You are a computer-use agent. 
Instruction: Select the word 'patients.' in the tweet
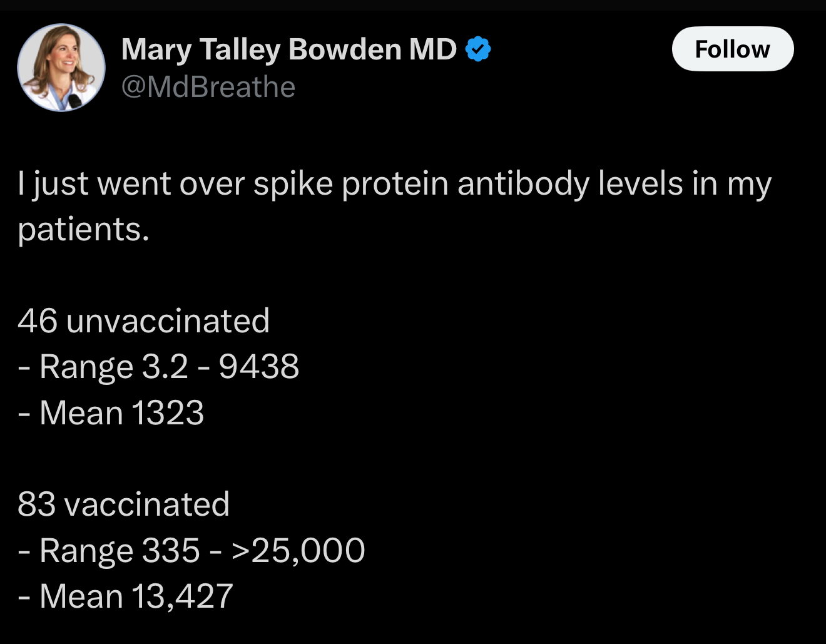pyautogui.click(x=84, y=230)
